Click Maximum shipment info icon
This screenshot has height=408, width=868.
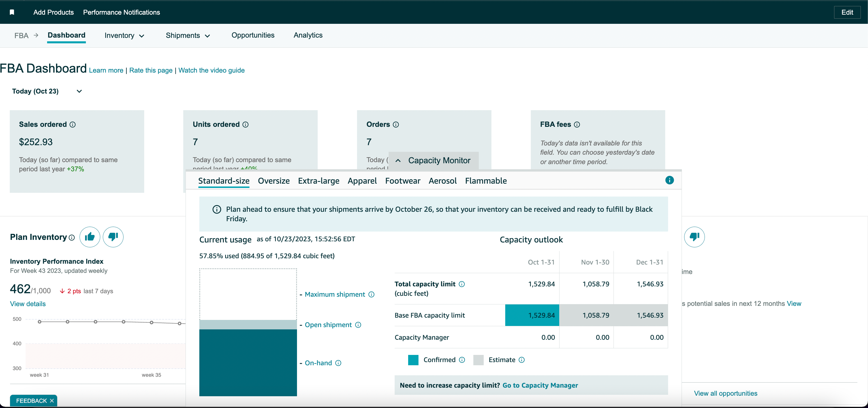click(371, 295)
